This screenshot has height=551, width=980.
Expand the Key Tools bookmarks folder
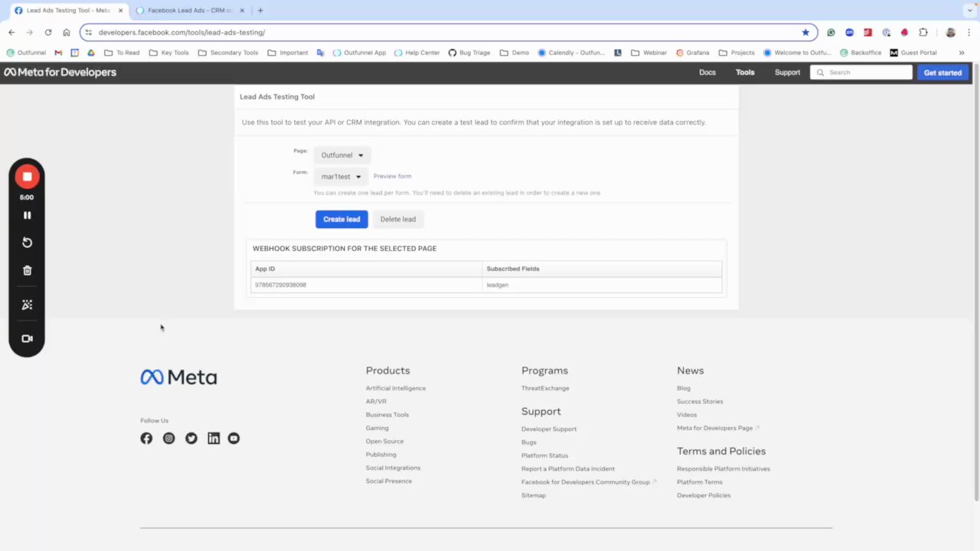[169, 53]
